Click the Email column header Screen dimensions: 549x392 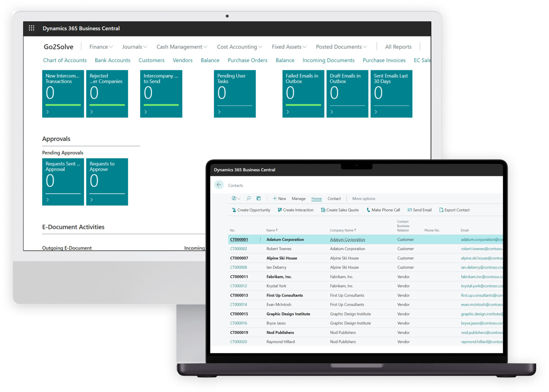[465, 230]
